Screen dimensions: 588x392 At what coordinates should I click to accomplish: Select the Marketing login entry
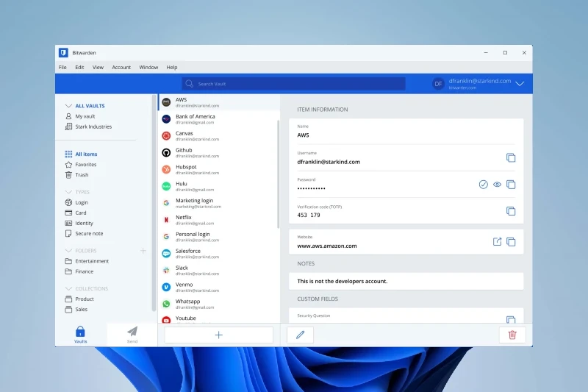[218, 203]
